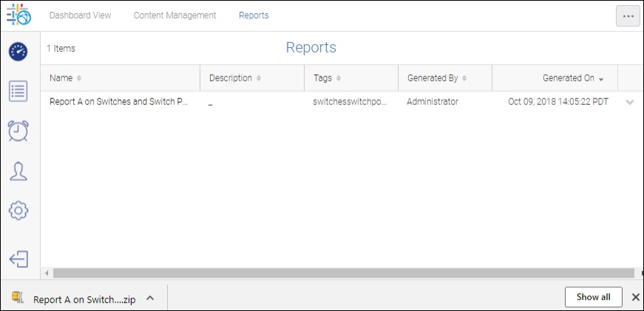Sort by Name column header
Image resolution: width=644 pixels, height=311 pixels.
click(61, 78)
